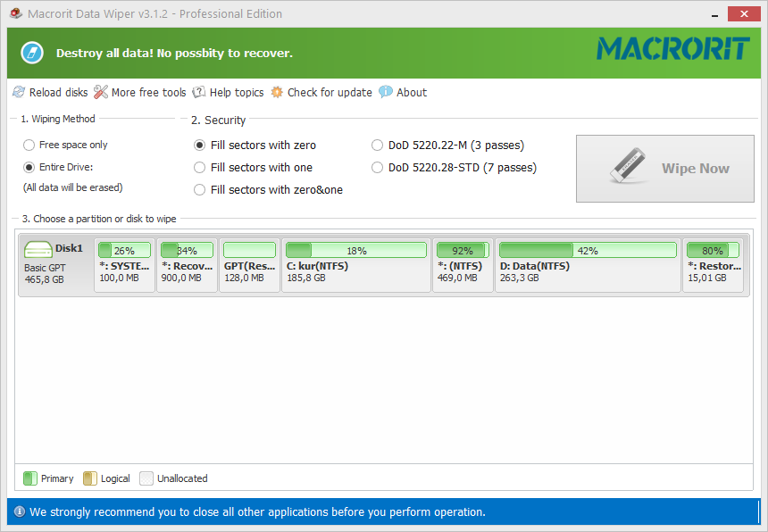Open Help topics
Image resolution: width=768 pixels, height=532 pixels.
coord(228,92)
